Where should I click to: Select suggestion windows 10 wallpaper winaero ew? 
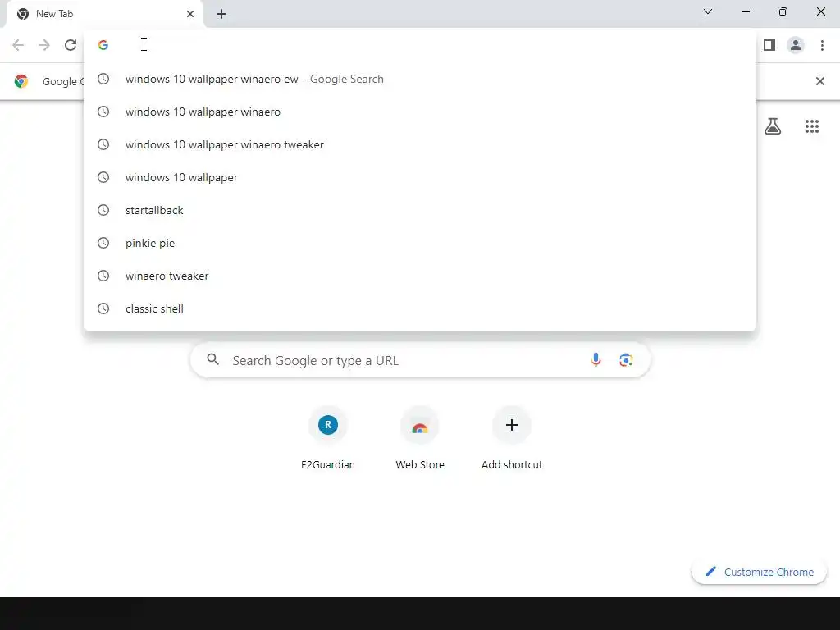(x=420, y=80)
